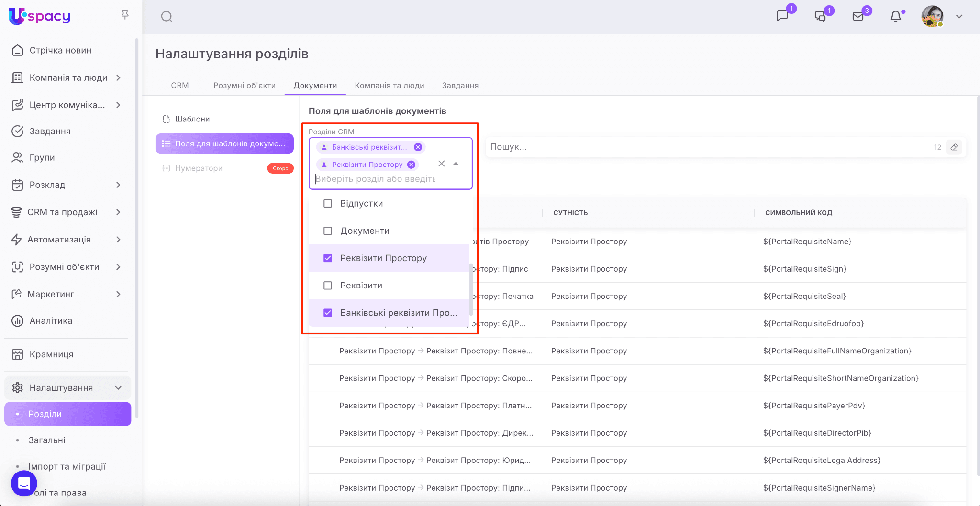The width and height of the screenshot is (980, 506).
Task: Open the user profile dropdown chevron
Action: 959,17
